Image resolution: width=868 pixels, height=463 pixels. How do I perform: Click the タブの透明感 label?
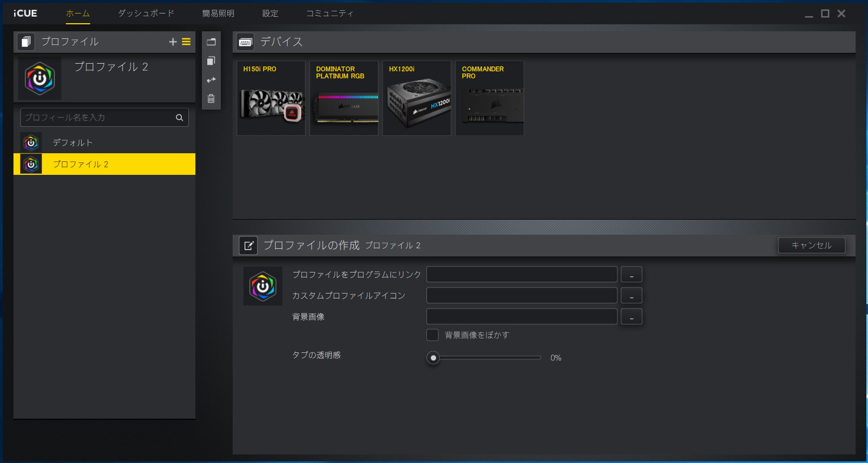coord(316,355)
